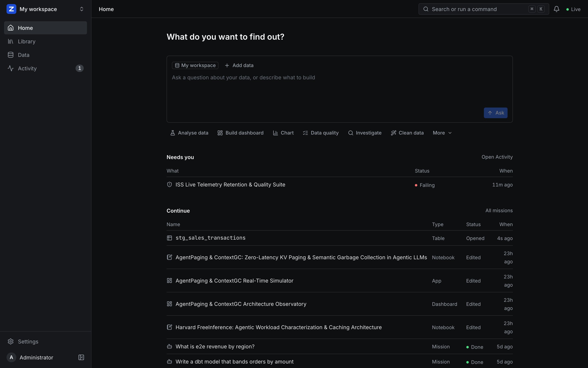This screenshot has height=368, width=588.
Task: Click the shield icon beside ISS Live Telemetry
Action: pyautogui.click(x=169, y=184)
